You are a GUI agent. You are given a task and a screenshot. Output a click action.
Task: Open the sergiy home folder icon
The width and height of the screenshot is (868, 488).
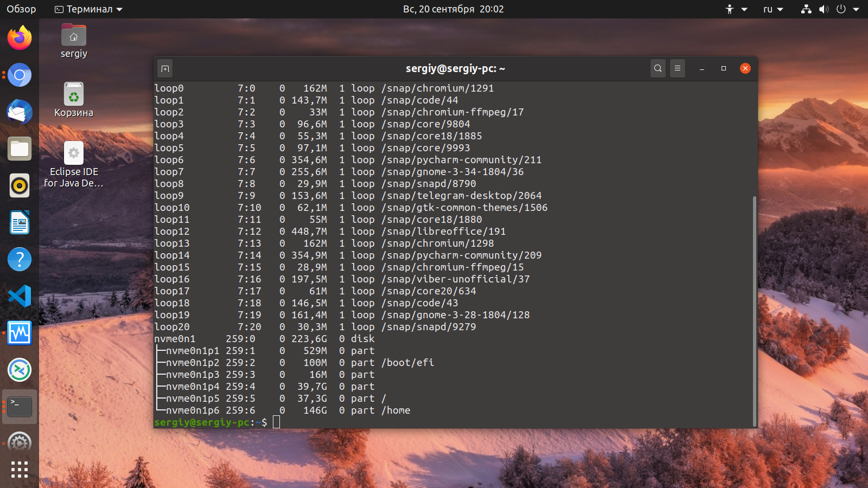click(74, 41)
